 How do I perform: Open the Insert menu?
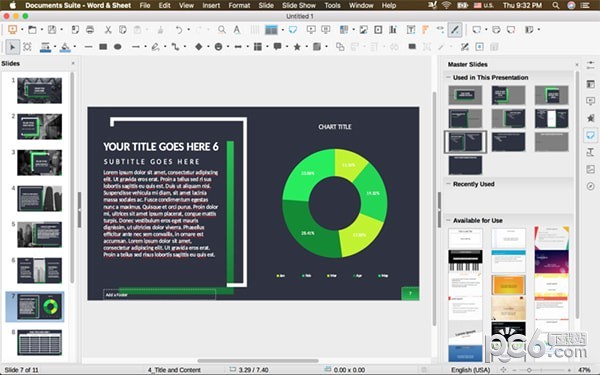(211, 5)
